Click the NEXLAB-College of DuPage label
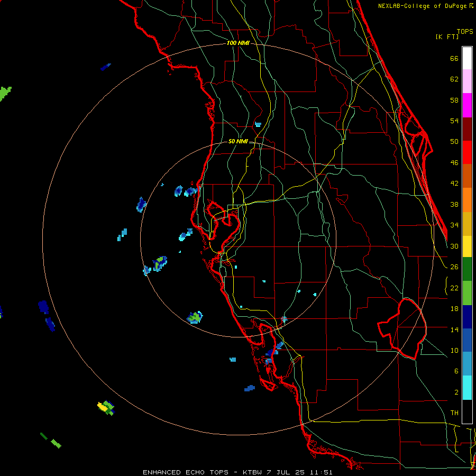Image resolution: width=476 pixels, height=476 pixels. click(x=426, y=6)
